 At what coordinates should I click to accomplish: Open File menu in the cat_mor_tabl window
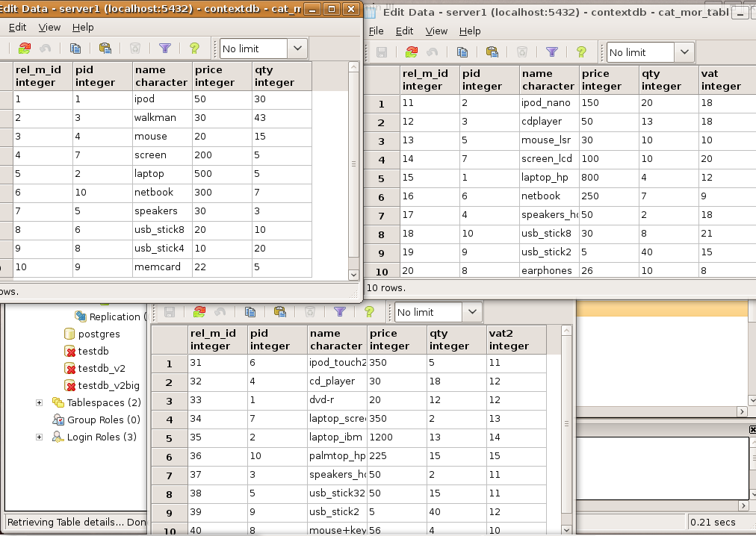point(376,31)
